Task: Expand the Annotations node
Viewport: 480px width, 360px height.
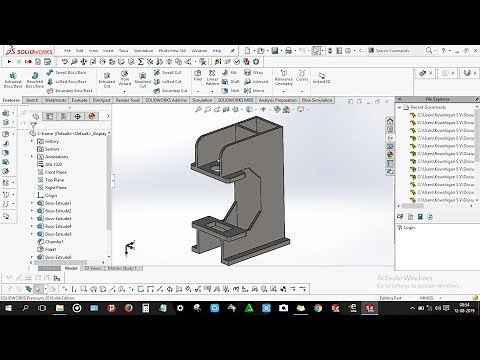Action: pos(32,157)
